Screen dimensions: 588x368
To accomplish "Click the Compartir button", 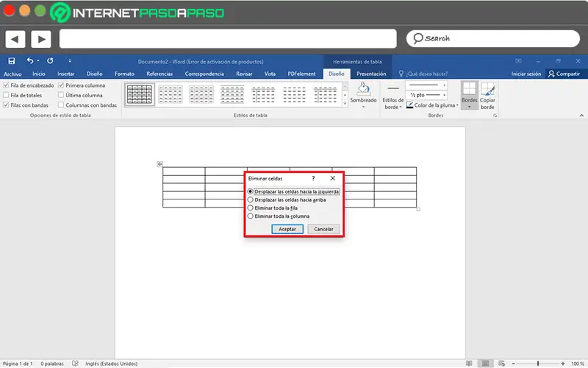I will pyautogui.click(x=564, y=74).
